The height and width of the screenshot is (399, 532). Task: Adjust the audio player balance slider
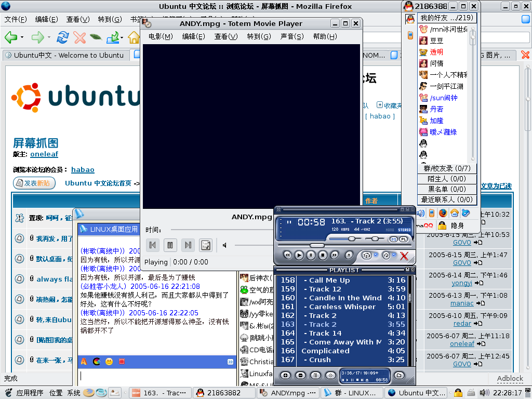pyautogui.click(x=375, y=239)
